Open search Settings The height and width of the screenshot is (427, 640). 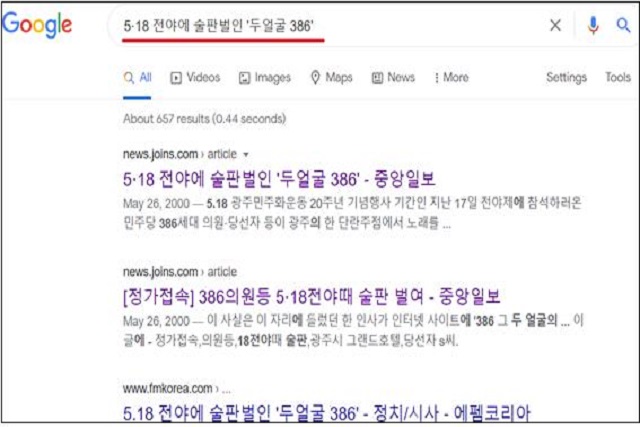(x=567, y=77)
